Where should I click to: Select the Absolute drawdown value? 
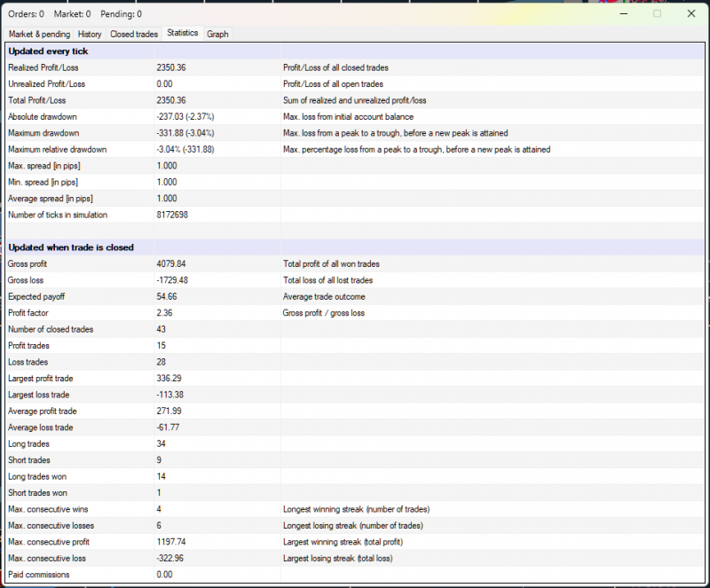185,116
